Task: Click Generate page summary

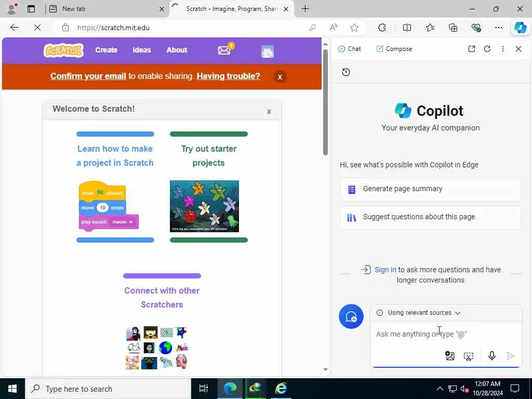Action: point(430,189)
